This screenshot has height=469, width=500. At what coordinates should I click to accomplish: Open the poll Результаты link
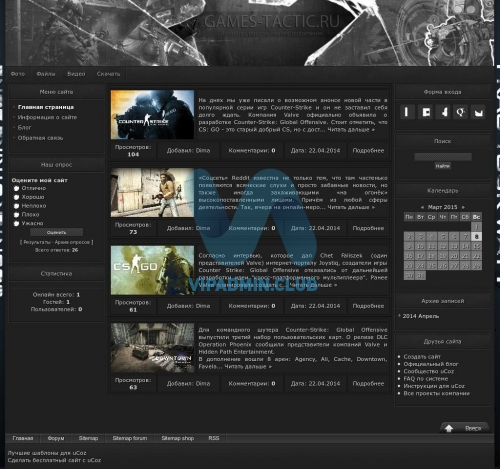click(x=37, y=242)
